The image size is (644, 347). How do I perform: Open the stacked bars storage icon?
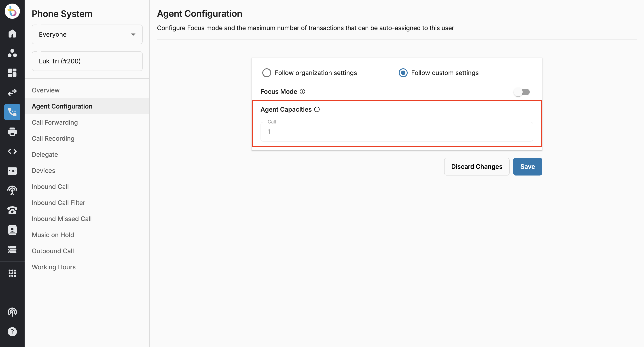(x=12, y=249)
